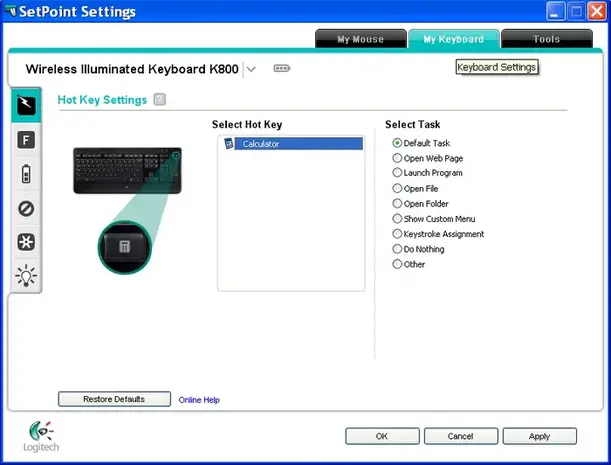Open the battery status sidebar icon
This screenshot has height=465, width=611.
(25, 175)
